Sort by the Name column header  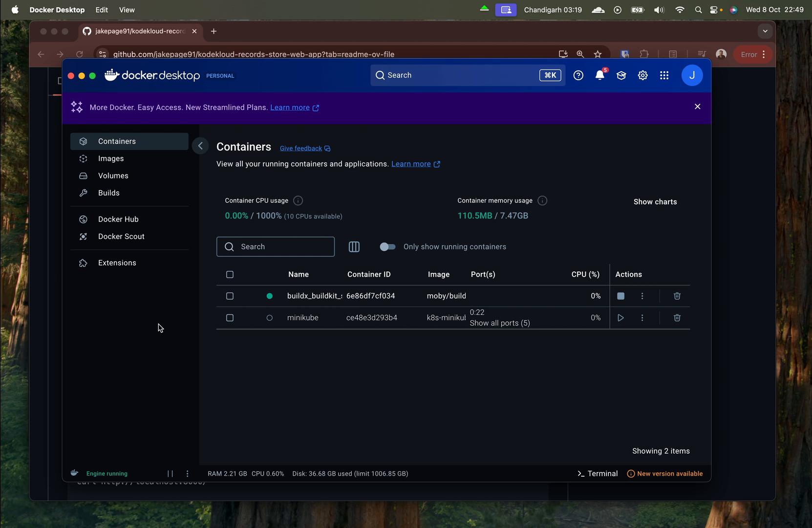tap(299, 274)
